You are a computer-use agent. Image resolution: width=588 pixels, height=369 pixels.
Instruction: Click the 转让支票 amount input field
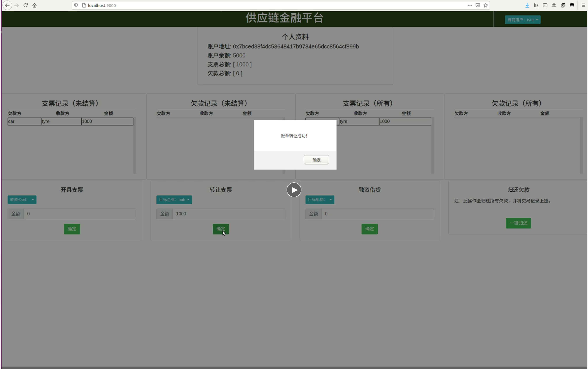pyautogui.click(x=228, y=214)
